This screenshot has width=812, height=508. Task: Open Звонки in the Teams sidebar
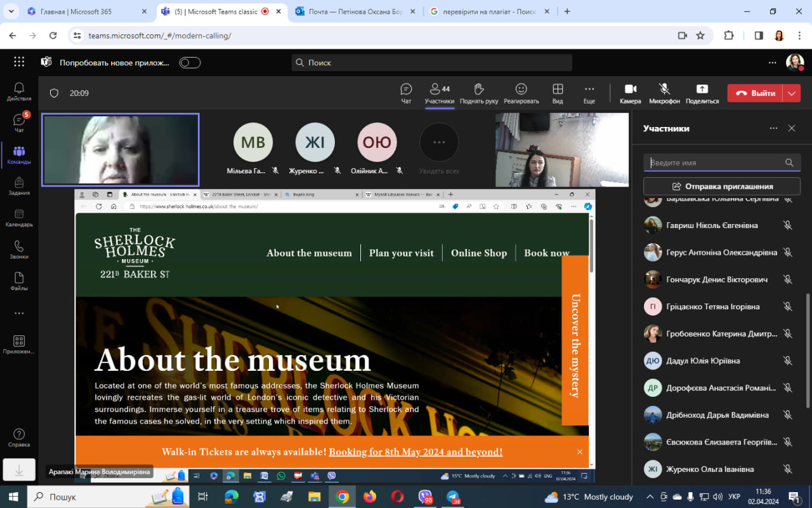(19, 250)
